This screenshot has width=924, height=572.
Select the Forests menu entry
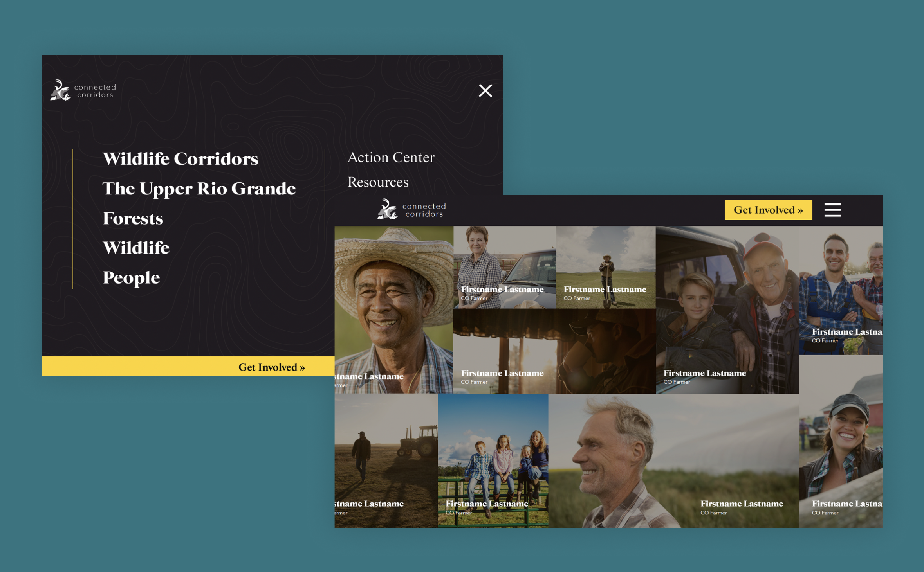(x=133, y=218)
